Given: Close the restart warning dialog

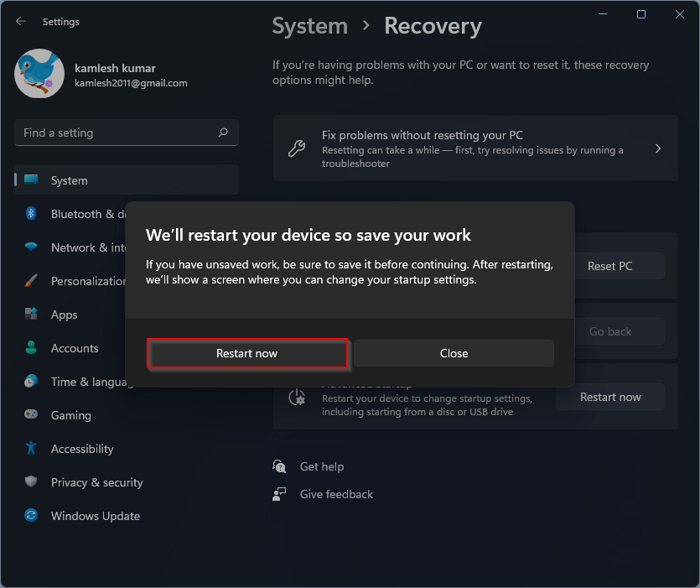Looking at the screenshot, I should coord(454,353).
